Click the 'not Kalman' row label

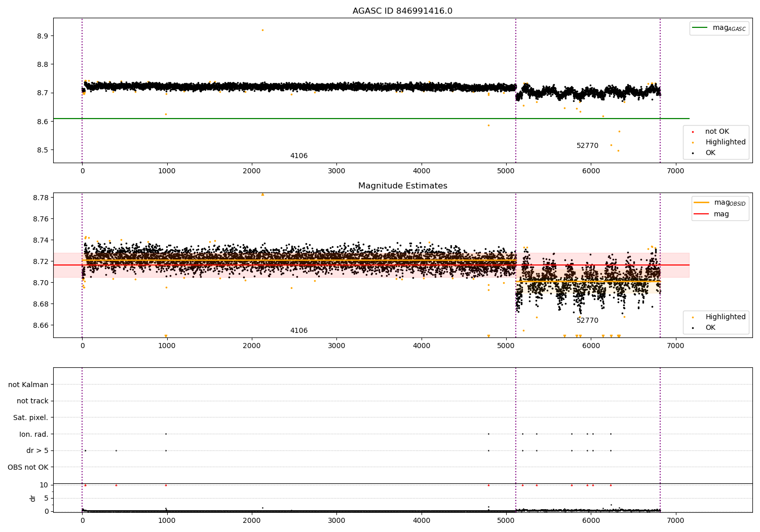28,385
